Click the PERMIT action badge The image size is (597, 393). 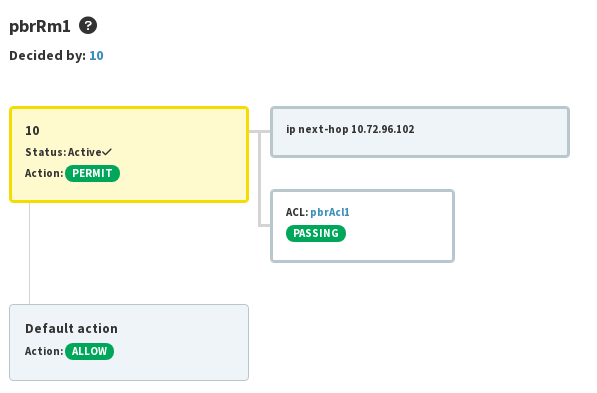point(93,173)
